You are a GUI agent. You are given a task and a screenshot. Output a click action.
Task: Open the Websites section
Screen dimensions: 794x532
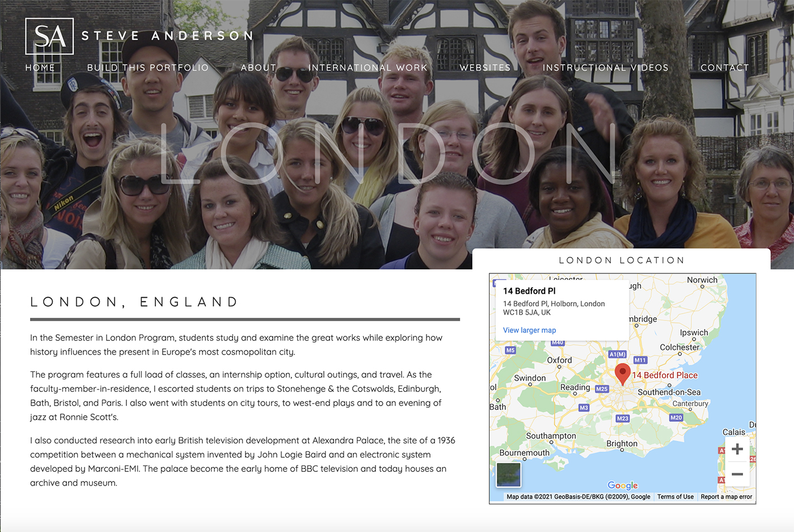tap(485, 67)
